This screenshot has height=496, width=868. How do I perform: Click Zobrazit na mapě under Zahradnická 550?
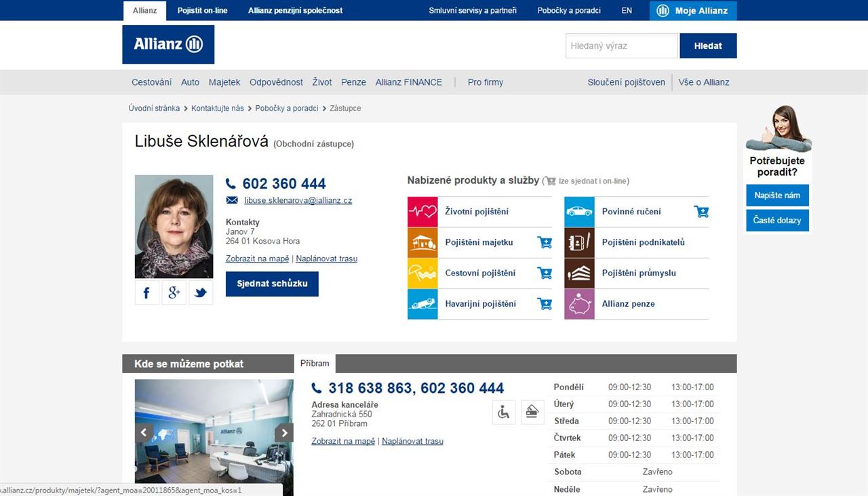[x=343, y=441]
